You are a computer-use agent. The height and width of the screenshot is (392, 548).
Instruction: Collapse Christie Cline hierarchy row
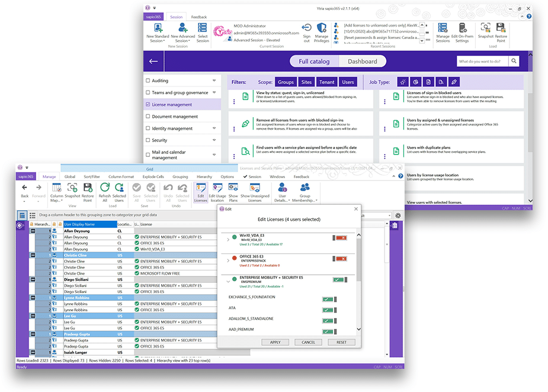coord(33,255)
